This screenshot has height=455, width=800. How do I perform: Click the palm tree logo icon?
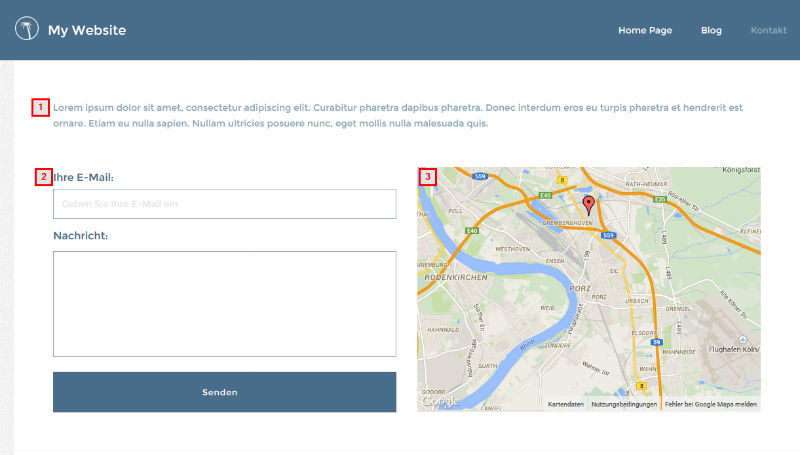click(27, 28)
